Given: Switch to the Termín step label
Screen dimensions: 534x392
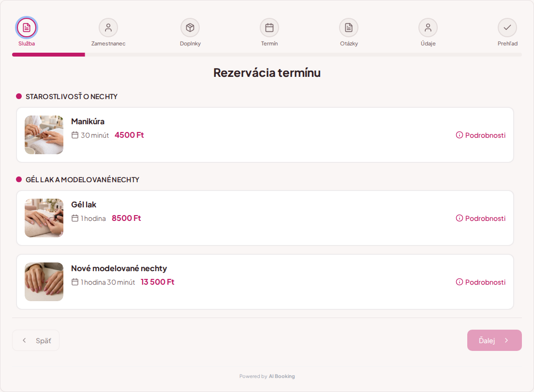Looking at the screenshot, I should coord(269,44).
